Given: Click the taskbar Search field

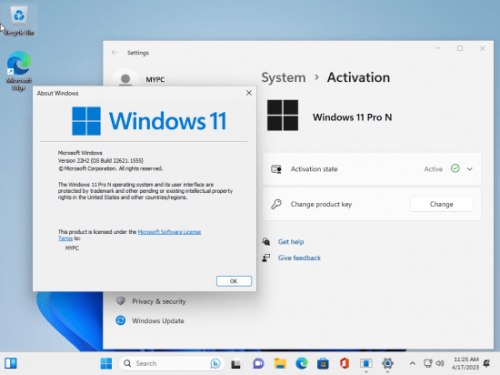Looking at the screenshot, I should pos(171,363).
